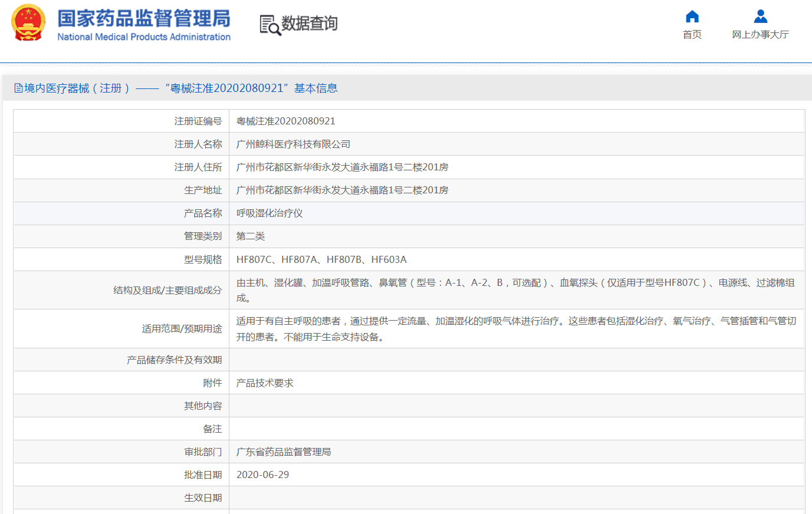
Task: Click the 生产地址 label
Action: coord(203,190)
